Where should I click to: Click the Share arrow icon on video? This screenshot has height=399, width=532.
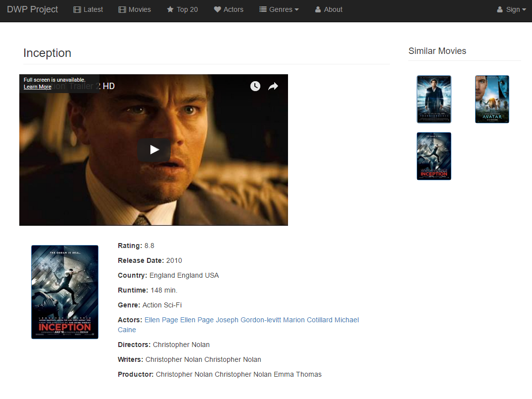273,87
